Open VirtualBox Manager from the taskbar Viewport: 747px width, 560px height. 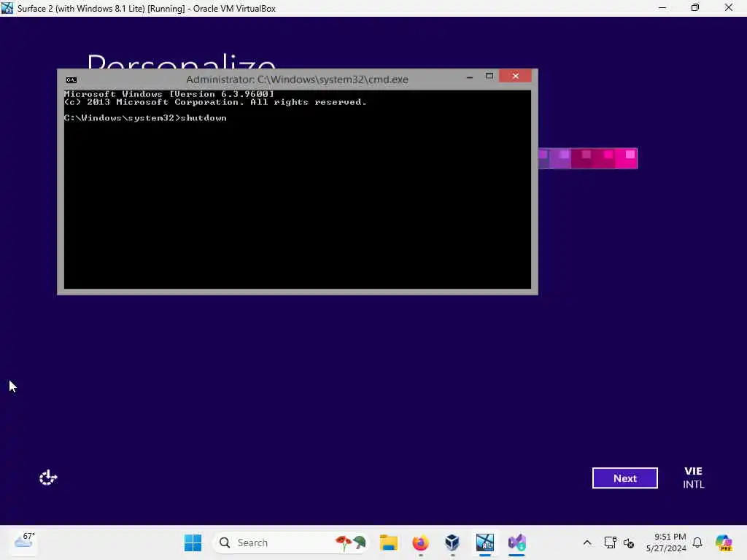(x=452, y=542)
